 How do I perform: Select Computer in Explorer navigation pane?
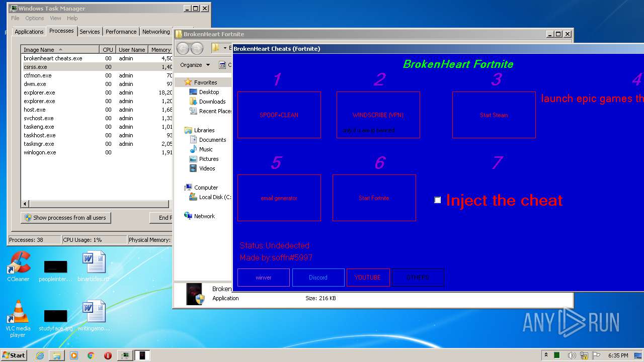tap(201, 188)
